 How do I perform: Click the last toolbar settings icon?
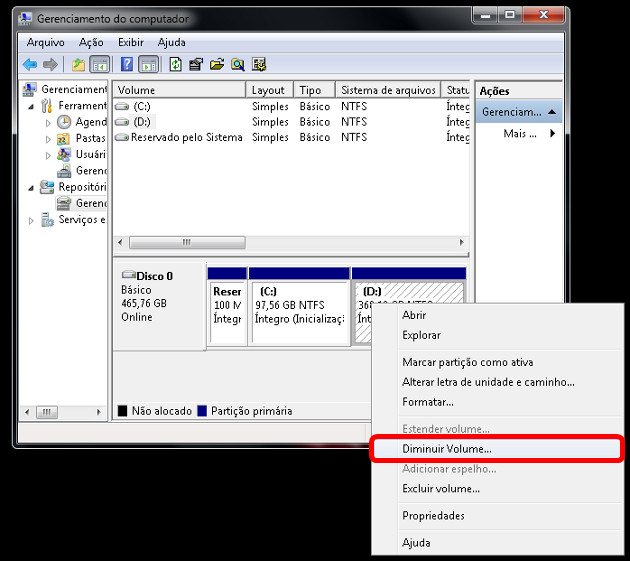pyautogui.click(x=259, y=64)
